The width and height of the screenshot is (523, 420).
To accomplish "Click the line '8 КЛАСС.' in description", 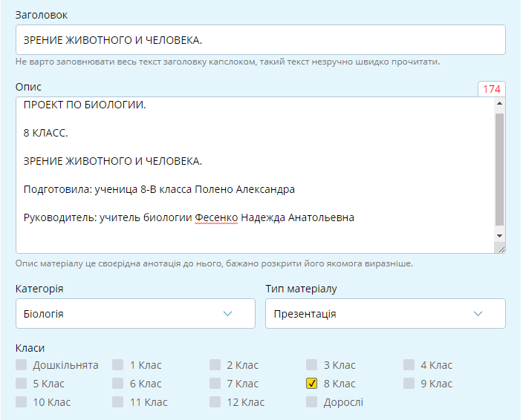I will click(x=46, y=133).
